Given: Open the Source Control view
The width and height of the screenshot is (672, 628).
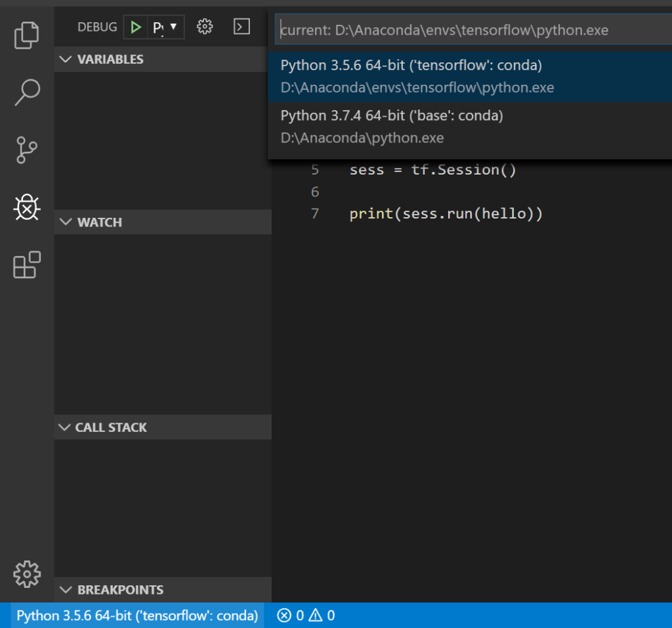Looking at the screenshot, I should pos(27,150).
